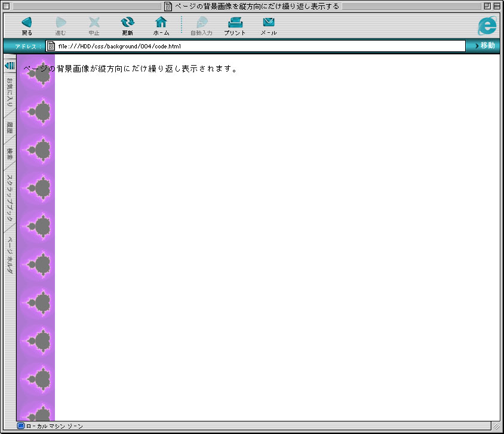Click the page icon in the address bar
504x434 pixels.
51,46
